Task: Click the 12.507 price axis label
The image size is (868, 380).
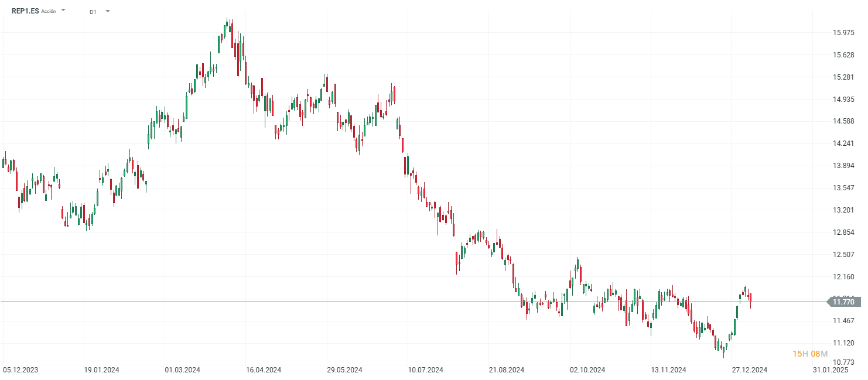Action: (x=843, y=255)
